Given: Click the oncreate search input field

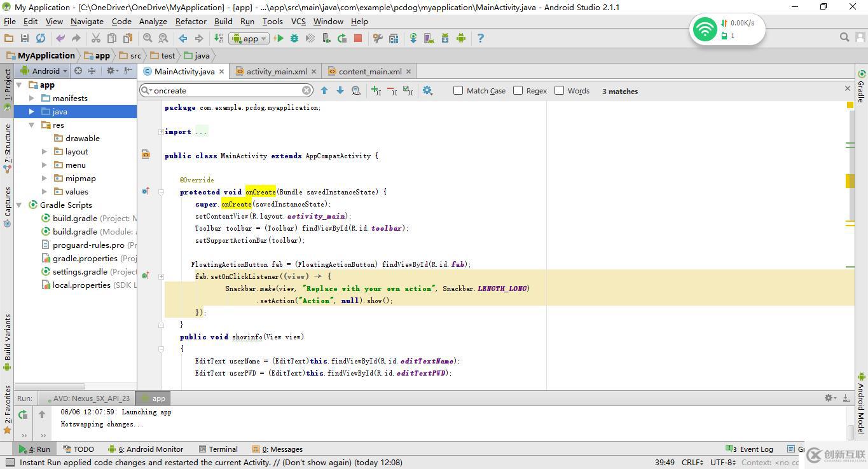Looking at the screenshot, I should point(226,90).
